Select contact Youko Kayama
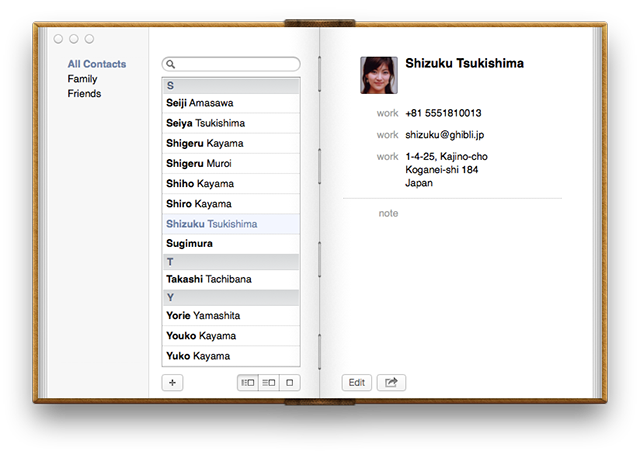 (231, 335)
